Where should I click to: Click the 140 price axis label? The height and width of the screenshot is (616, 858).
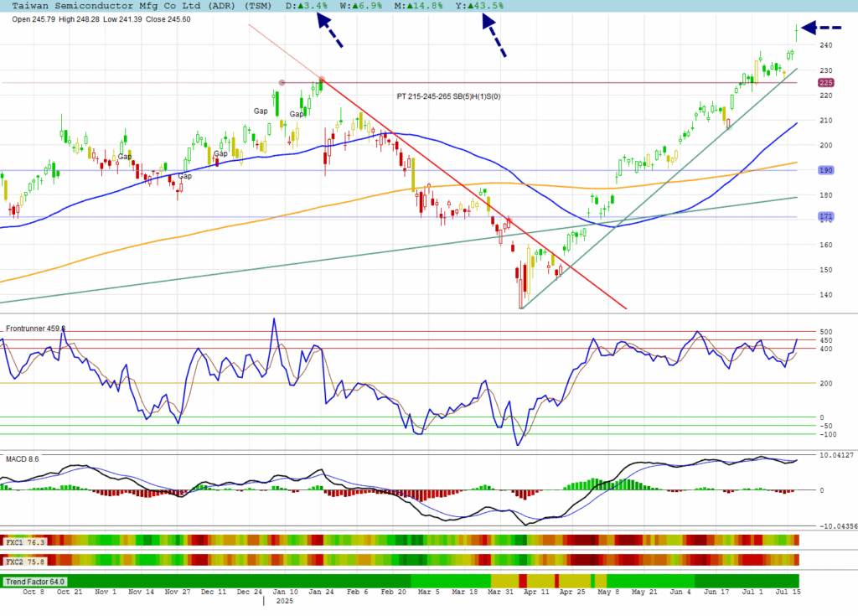coord(825,294)
